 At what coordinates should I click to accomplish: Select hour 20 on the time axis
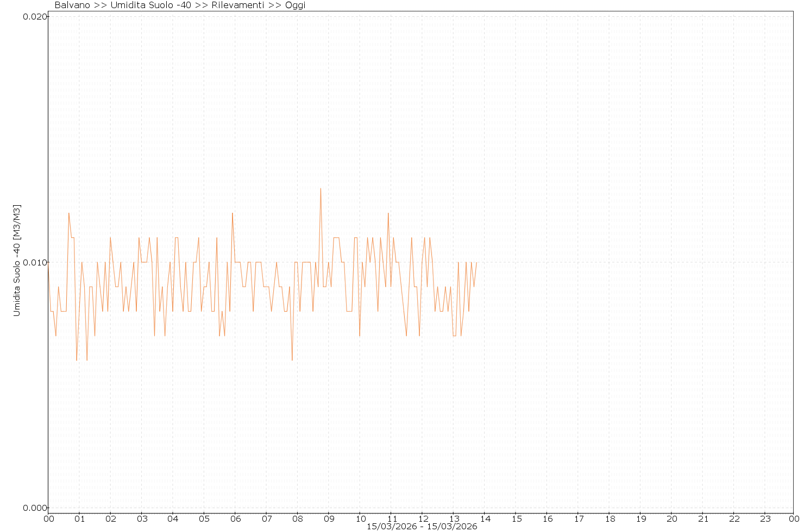pos(672,518)
